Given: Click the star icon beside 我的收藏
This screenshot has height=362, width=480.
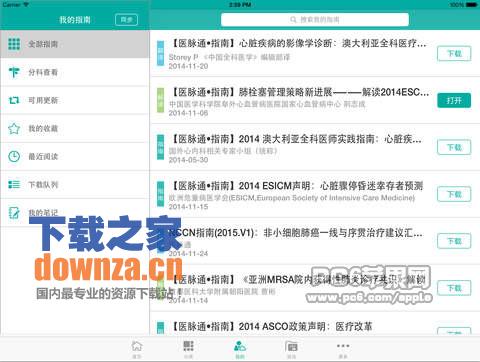Looking at the screenshot, I should [14, 128].
